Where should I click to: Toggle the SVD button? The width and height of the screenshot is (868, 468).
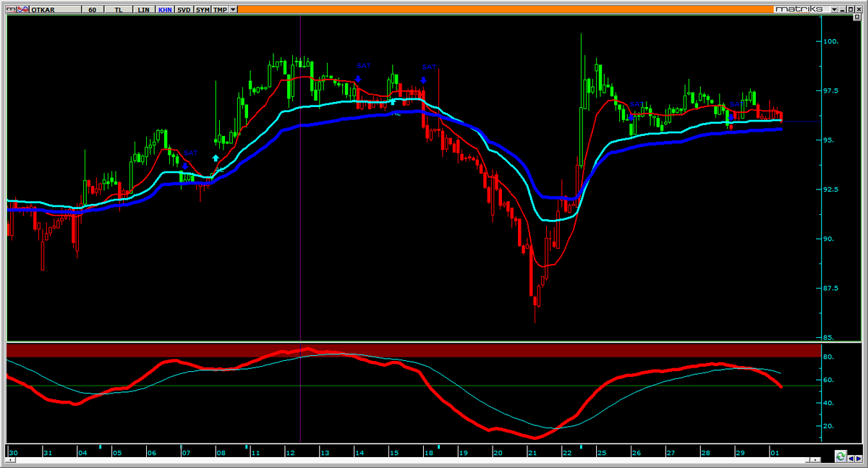coord(184,10)
